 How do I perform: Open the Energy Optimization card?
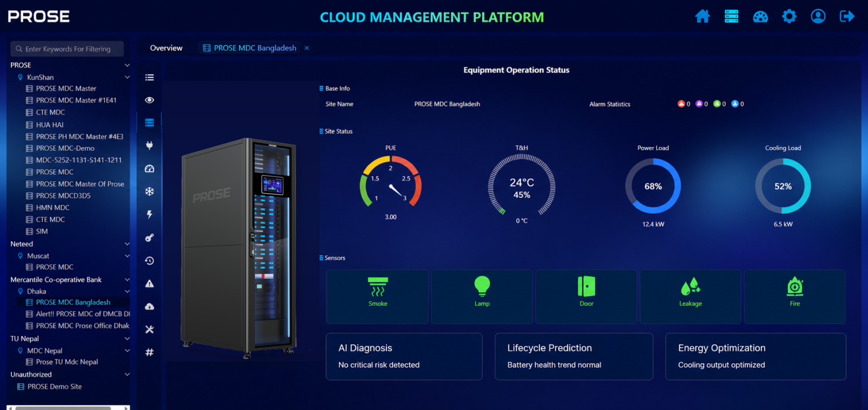click(x=755, y=356)
